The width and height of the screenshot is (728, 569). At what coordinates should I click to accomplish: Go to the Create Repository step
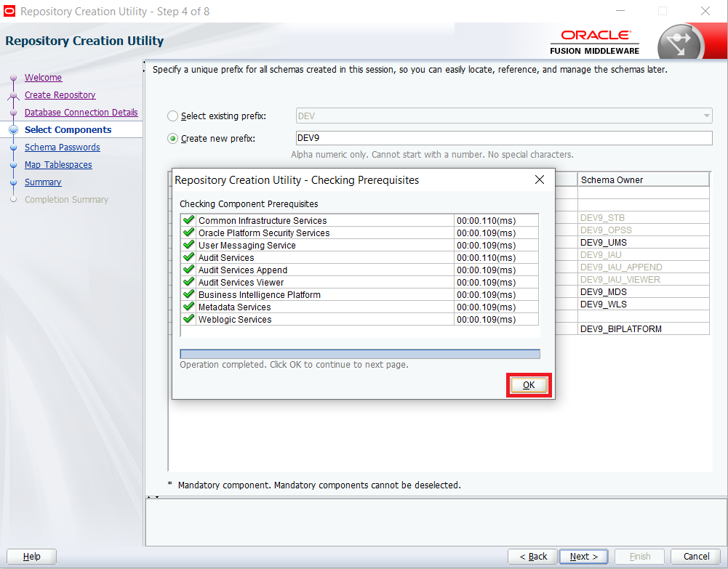tap(60, 95)
